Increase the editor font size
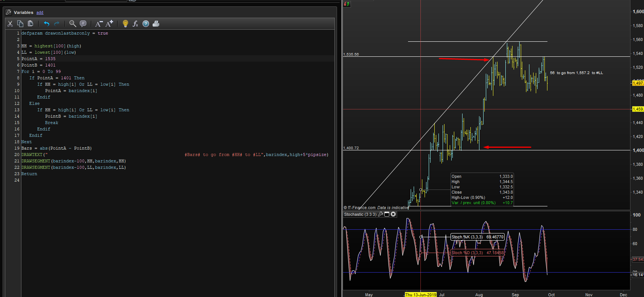 (109, 24)
